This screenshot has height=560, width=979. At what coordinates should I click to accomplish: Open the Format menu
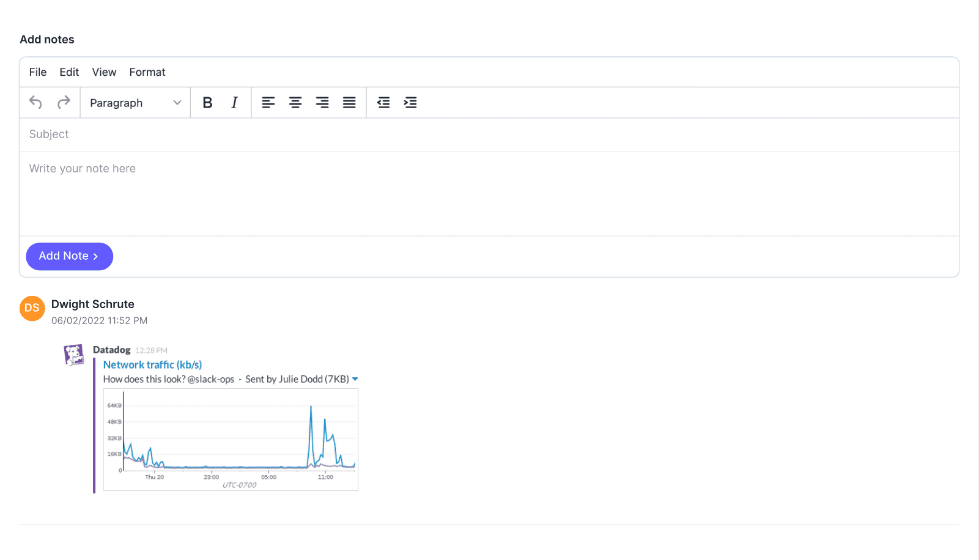pyautogui.click(x=147, y=72)
